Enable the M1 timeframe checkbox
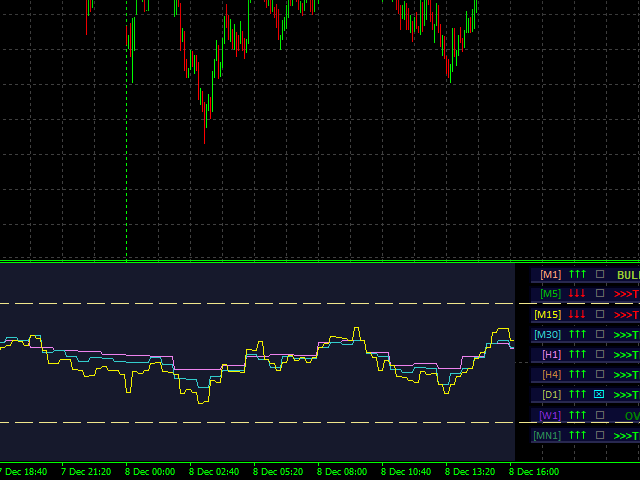Screen dimensions: 640x480 click(x=600, y=274)
